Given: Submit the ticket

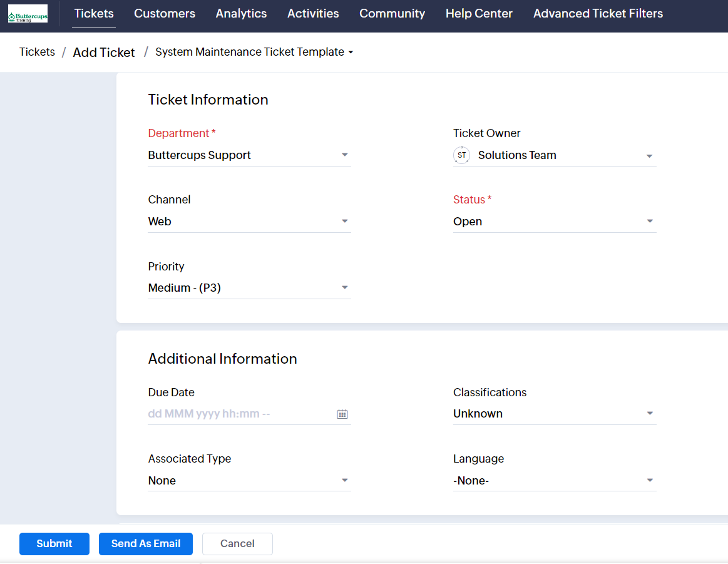Looking at the screenshot, I should (x=54, y=543).
